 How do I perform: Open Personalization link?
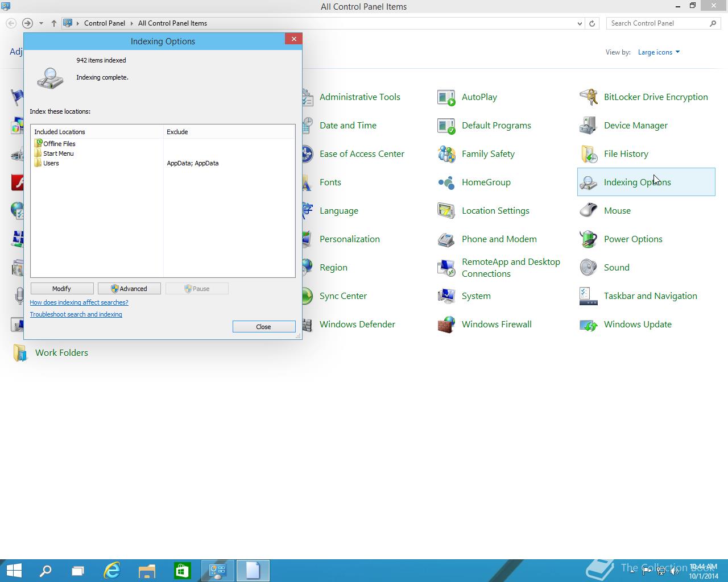tap(350, 239)
